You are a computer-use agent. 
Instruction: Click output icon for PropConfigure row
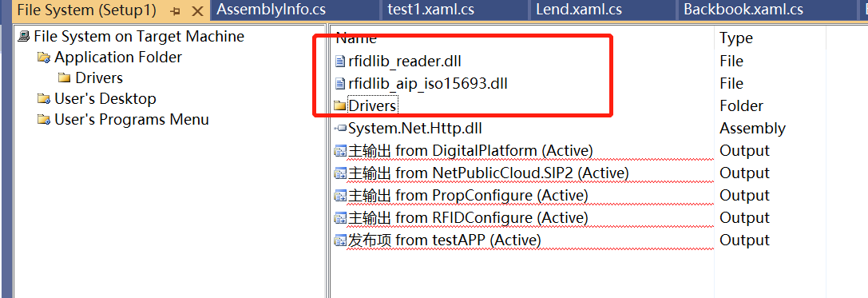click(340, 196)
